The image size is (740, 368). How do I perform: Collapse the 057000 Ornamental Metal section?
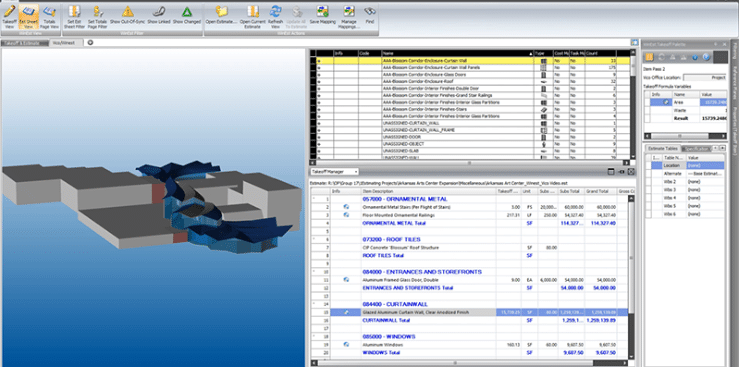pyautogui.click(x=314, y=199)
